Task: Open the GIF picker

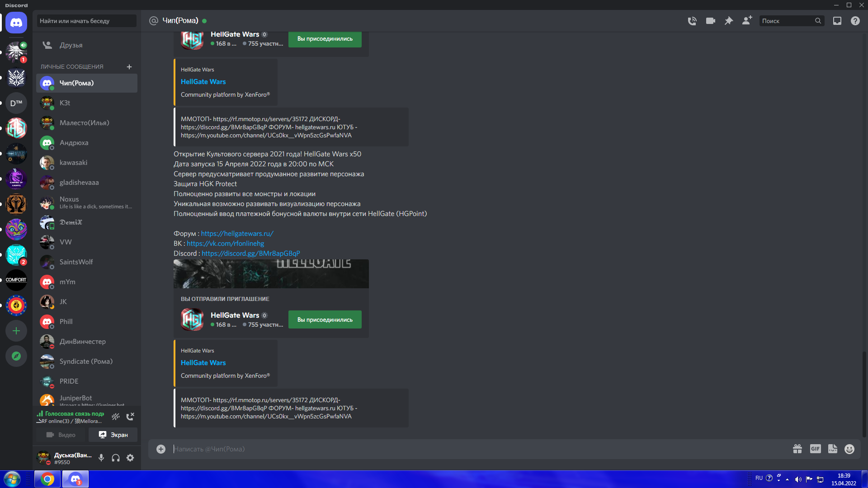Action: click(x=816, y=449)
